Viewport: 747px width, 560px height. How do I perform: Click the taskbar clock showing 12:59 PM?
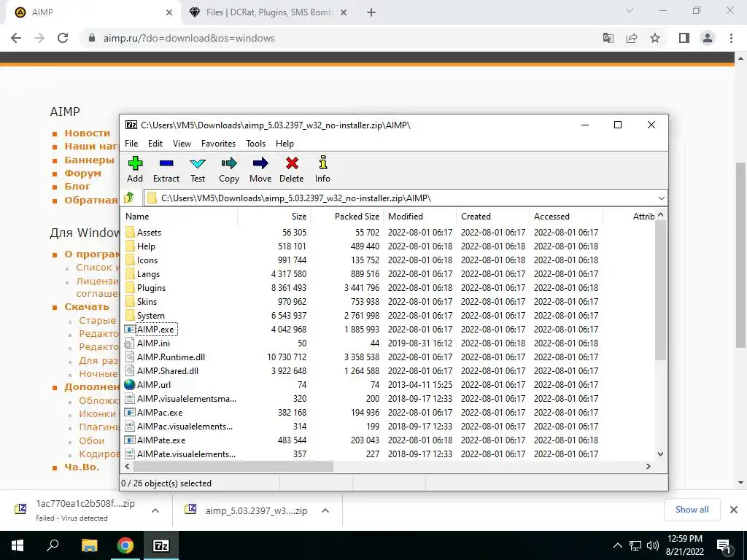click(684, 545)
